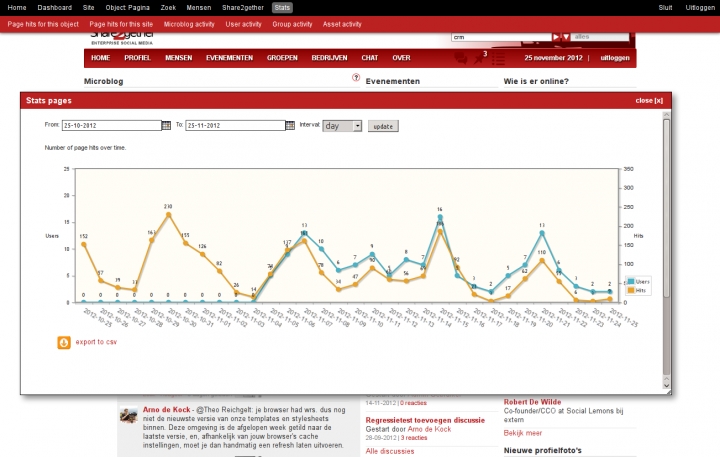The width and height of the screenshot is (720, 457).
Task: Click the export to csv link
Action: click(x=96, y=342)
